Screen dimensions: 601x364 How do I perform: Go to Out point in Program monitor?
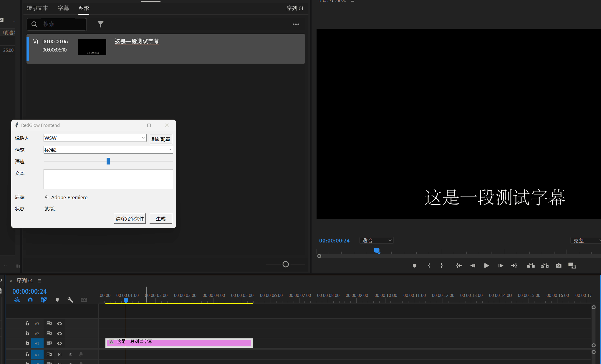click(514, 266)
